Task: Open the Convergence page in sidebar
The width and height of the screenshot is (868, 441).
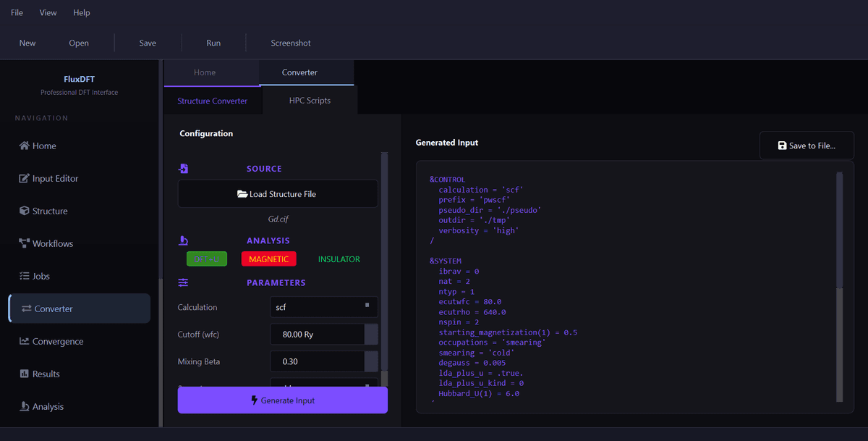Action: coord(57,341)
